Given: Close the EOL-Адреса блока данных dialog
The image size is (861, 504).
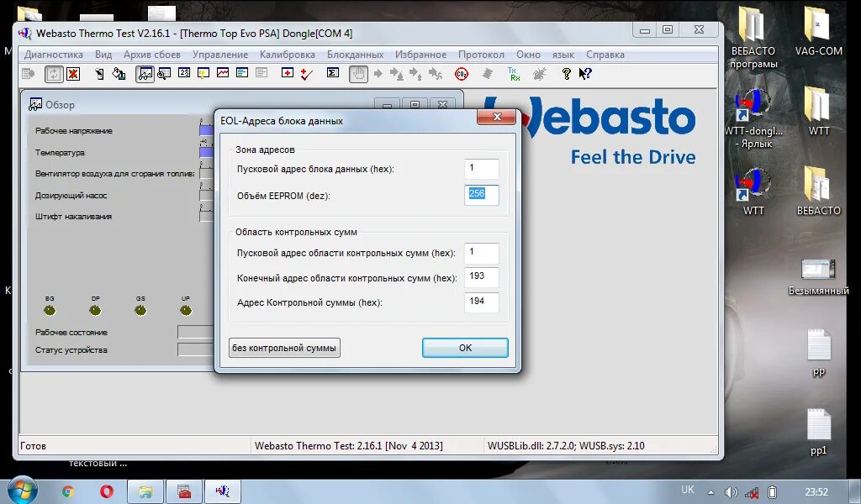Looking at the screenshot, I should [x=496, y=117].
